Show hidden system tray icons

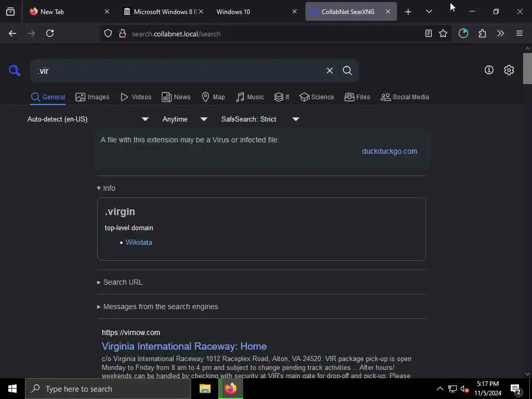click(x=440, y=389)
